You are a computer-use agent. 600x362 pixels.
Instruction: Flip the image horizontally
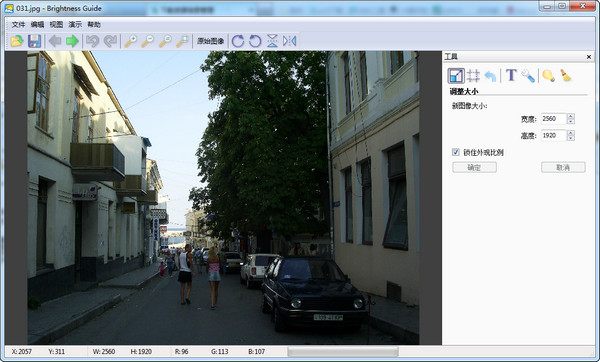click(x=289, y=41)
